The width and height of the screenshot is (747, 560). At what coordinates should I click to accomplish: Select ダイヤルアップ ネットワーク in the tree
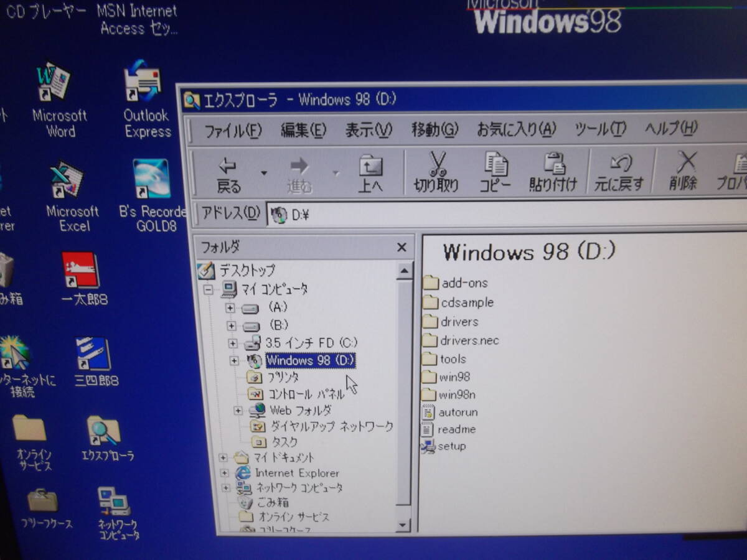[331, 426]
